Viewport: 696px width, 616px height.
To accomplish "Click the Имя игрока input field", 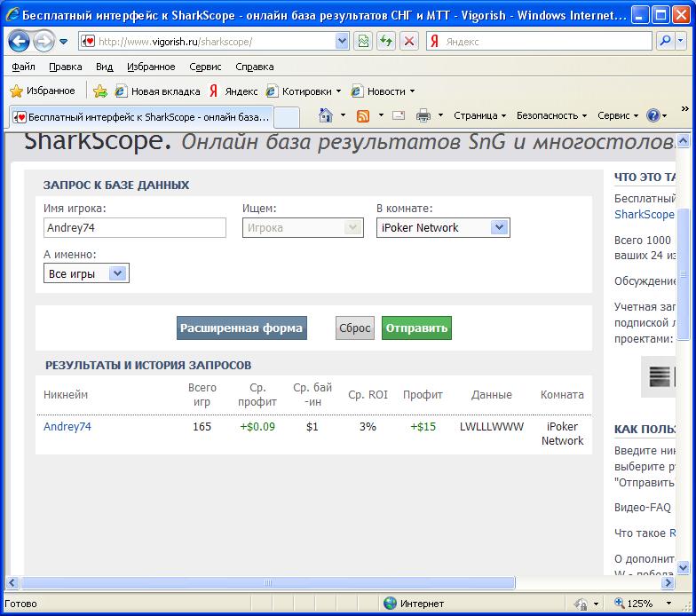I will (135, 227).
